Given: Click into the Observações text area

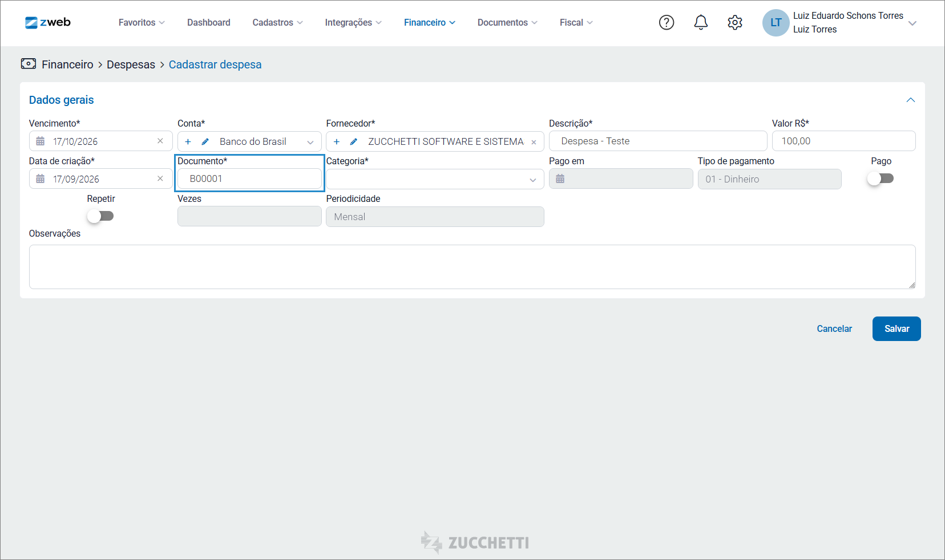Looking at the screenshot, I should 472,267.
